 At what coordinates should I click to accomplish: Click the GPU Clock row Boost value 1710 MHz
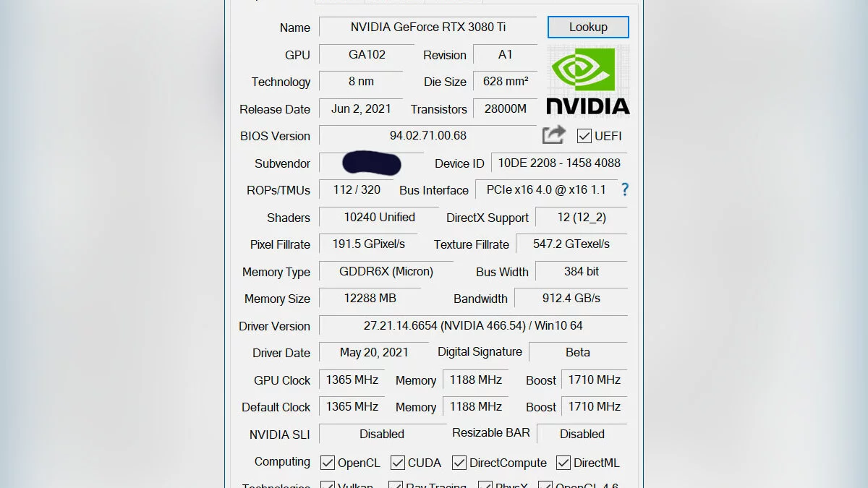click(x=595, y=380)
